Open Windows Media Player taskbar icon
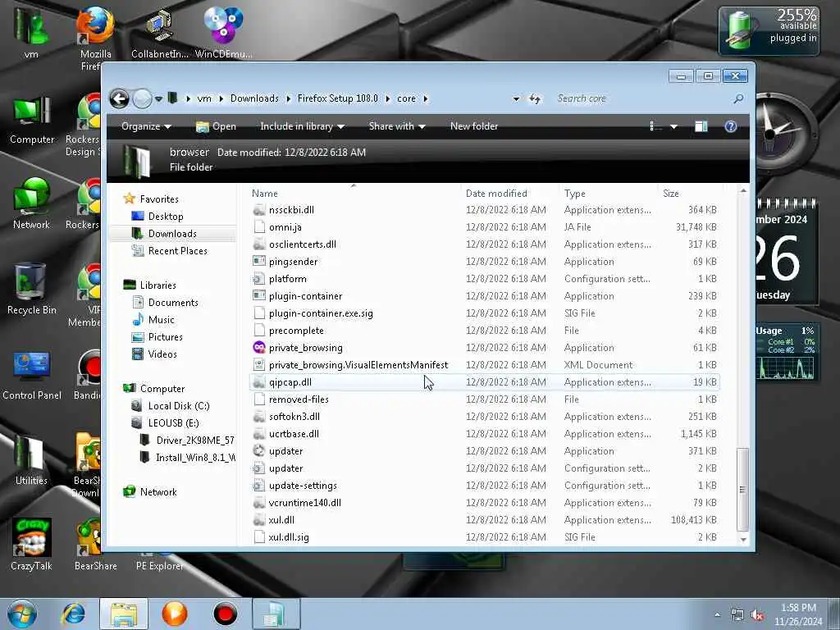The height and width of the screenshot is (630, 840). 175,614
